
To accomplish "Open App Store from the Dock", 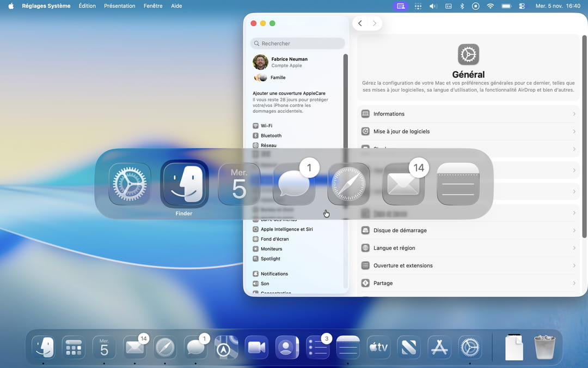I will [x=439, y=347].
